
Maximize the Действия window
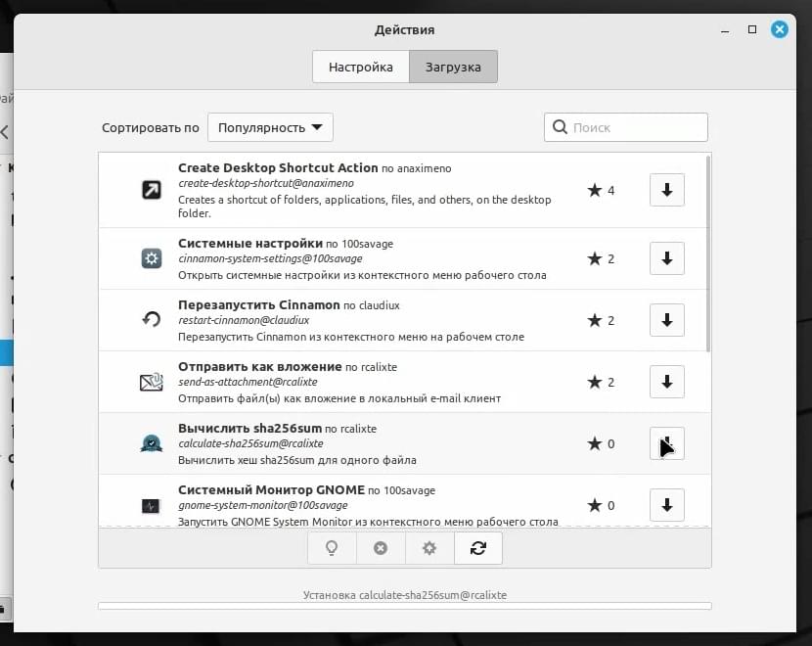click(752, 29)
